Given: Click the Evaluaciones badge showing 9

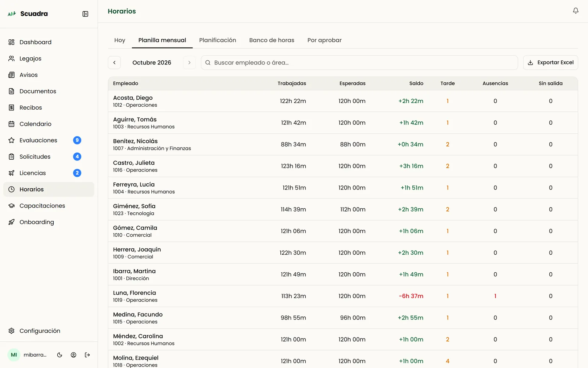Looking at the screenshot, I should (x=77, y=140).
